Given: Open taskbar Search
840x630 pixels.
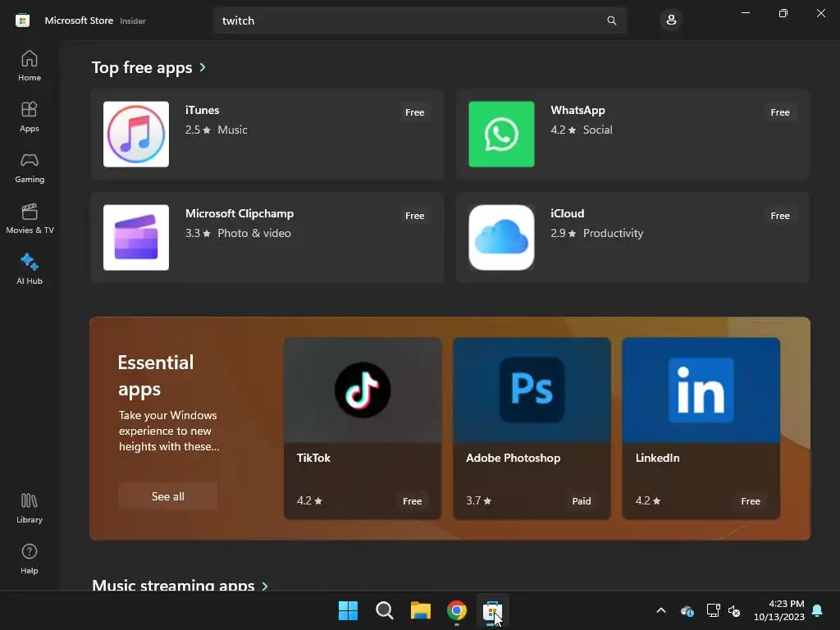Looking at the screenshot, I should click(384, 610).
